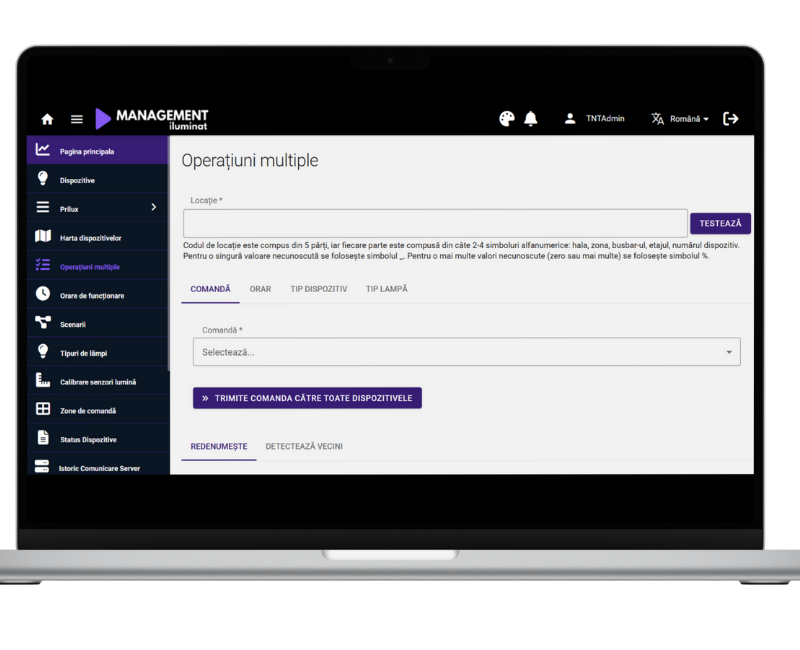Open Orare de funcționare clock icon

pos(43,294)
